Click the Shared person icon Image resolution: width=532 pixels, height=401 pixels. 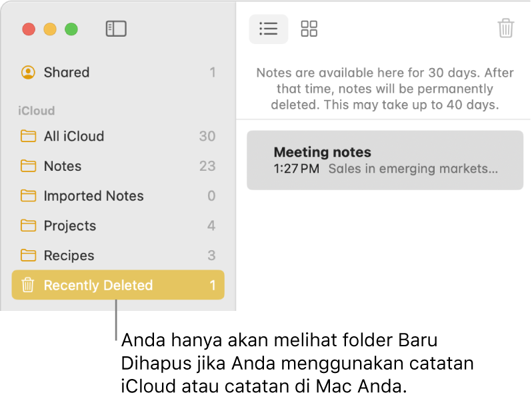point(28,72)
